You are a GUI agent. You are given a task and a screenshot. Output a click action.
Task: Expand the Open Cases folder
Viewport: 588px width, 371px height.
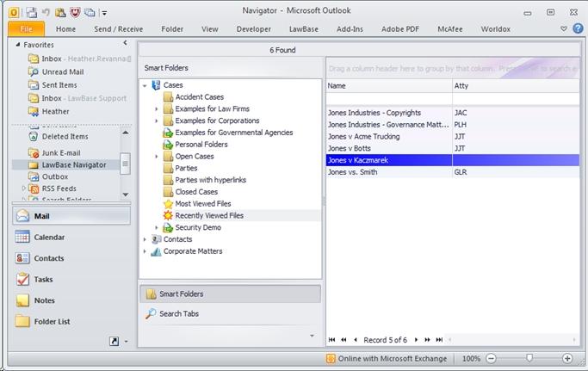[157, 157]
